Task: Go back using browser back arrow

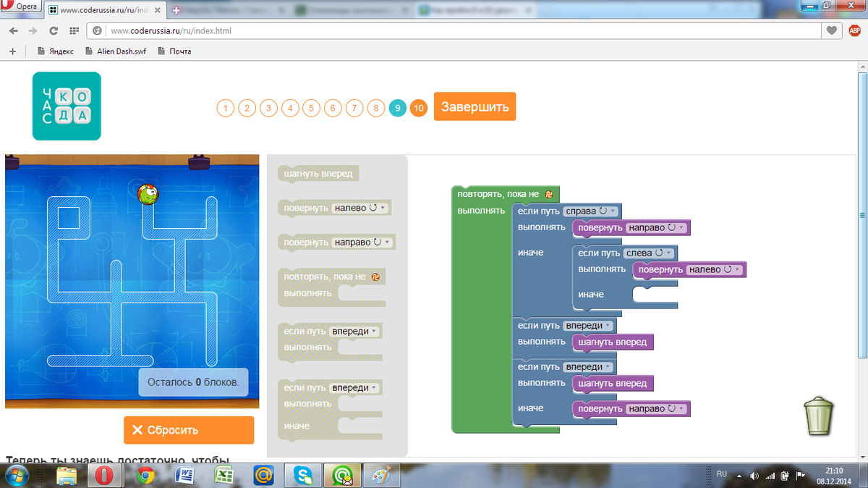Action: (14, 31)
